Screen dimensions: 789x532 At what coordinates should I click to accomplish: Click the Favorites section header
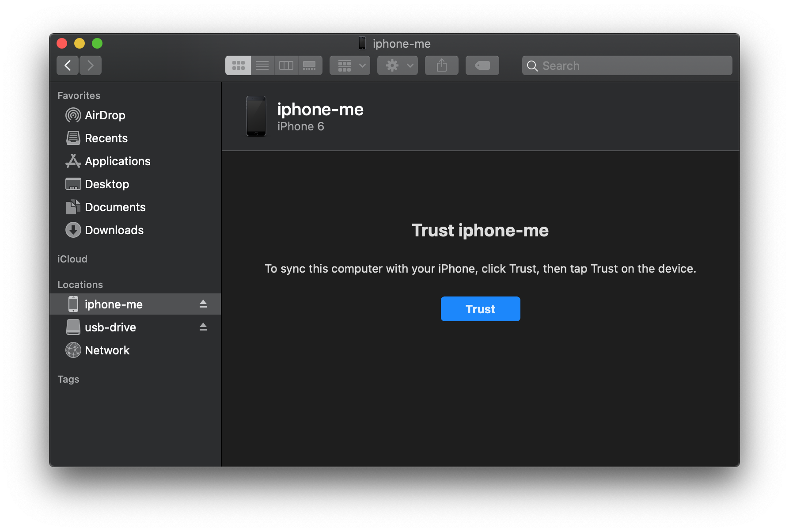[79, 95]
